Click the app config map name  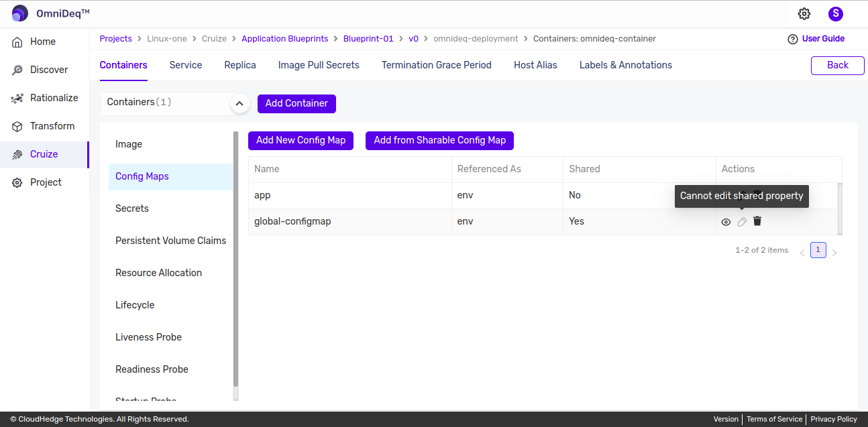262,195
